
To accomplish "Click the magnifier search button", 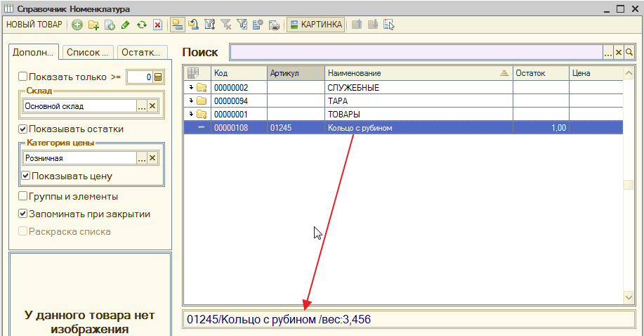I will point(629,52).
